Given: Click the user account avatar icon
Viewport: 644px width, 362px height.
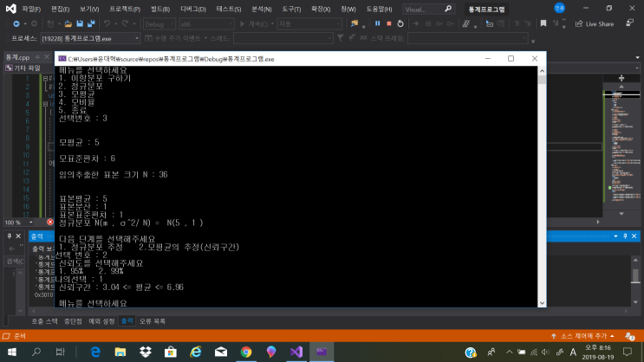Looking at the screenshot, I should pos(559,8).
